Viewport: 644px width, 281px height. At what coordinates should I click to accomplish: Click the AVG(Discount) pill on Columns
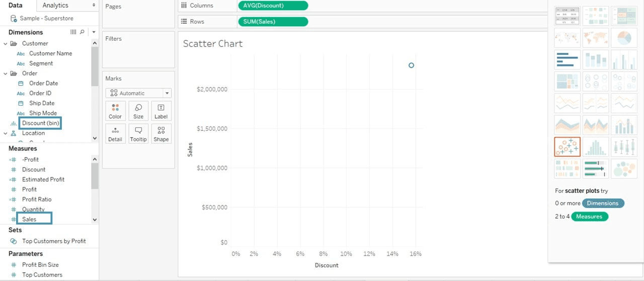click(x=272, y=6)
